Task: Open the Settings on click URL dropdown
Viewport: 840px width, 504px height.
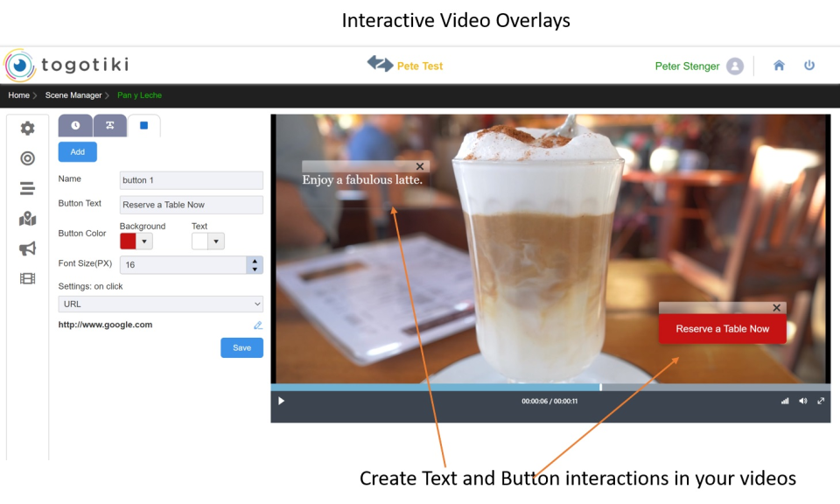Action: click(160, 304)
